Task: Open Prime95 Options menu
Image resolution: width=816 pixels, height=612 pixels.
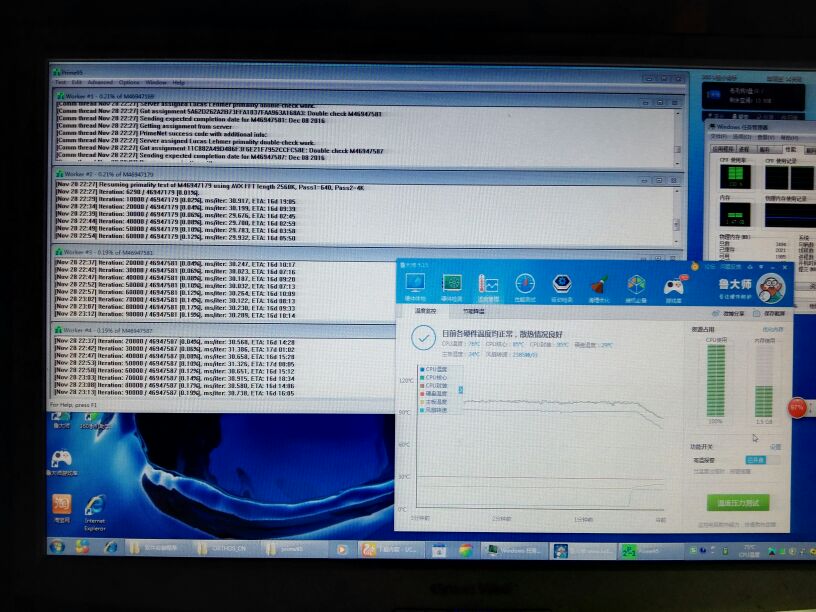Action: point(129,82)
